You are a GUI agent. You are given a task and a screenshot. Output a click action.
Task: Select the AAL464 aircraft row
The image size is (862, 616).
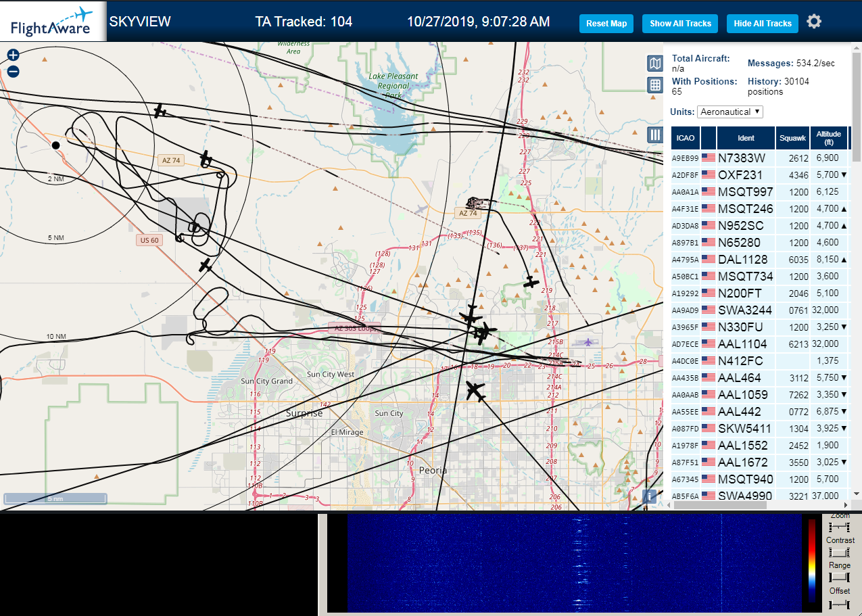[x=761, y=378]
